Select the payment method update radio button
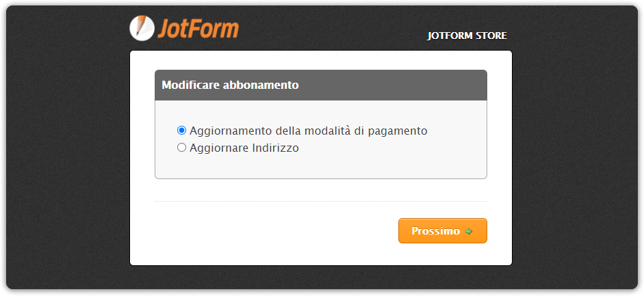Viewport: 644px width, 296px height. pyautogui.click(x=181, y=130)
